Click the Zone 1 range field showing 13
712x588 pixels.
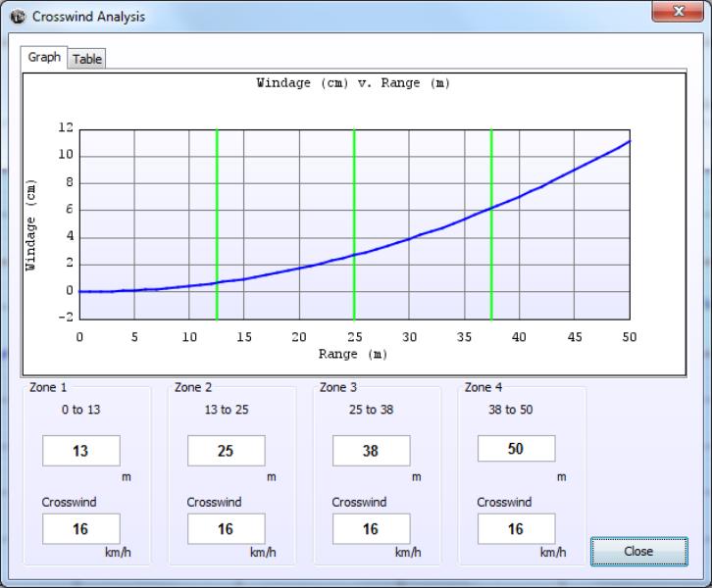tap(80, 451)
